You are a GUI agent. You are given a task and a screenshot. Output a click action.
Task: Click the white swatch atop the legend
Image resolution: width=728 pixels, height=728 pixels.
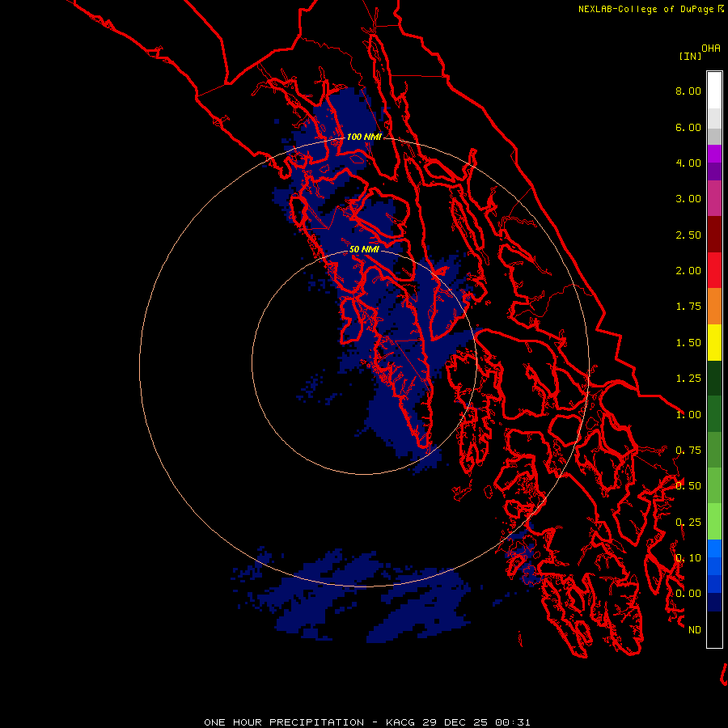(x=714, y=91)
